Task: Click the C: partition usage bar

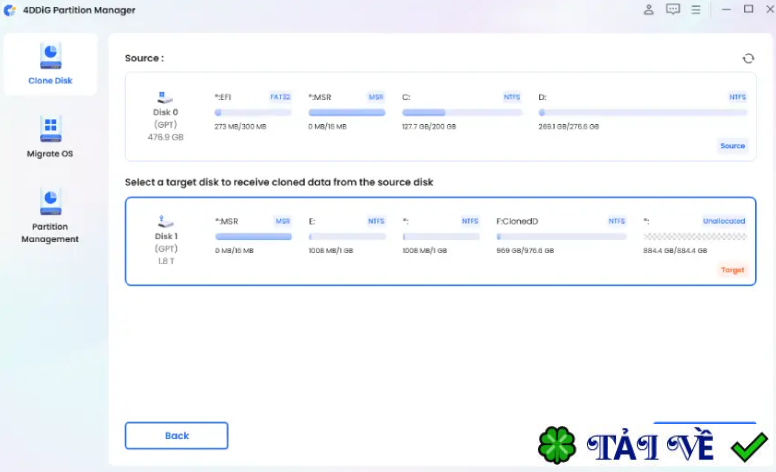Action: click(x=462, y=113)
